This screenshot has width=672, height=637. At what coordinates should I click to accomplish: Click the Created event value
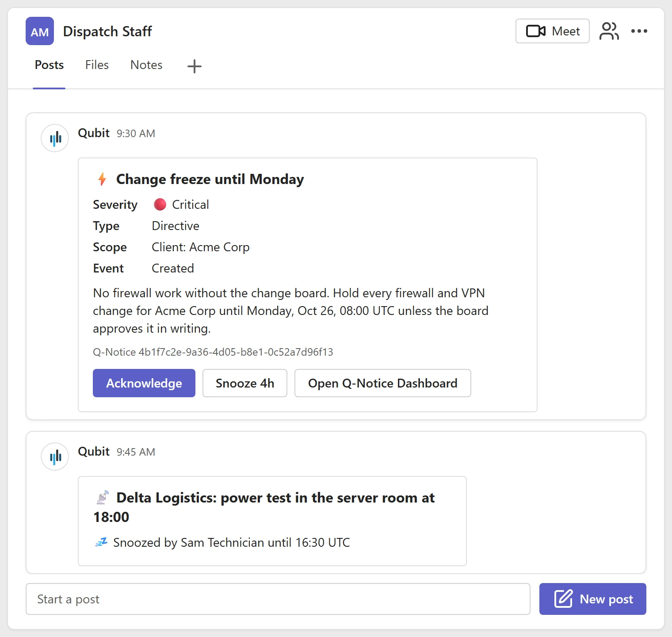click(x=173, y=268)
